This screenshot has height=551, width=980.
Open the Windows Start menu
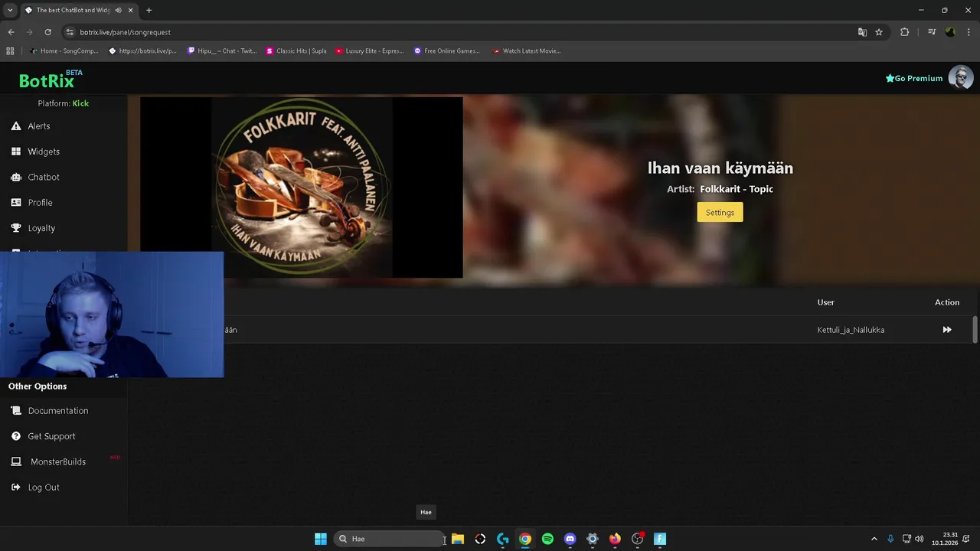[x=321, y=539]
